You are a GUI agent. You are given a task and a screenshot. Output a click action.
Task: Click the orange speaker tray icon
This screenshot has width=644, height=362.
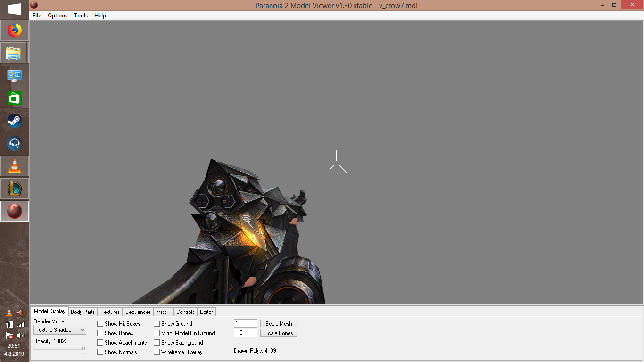point(20,313)
